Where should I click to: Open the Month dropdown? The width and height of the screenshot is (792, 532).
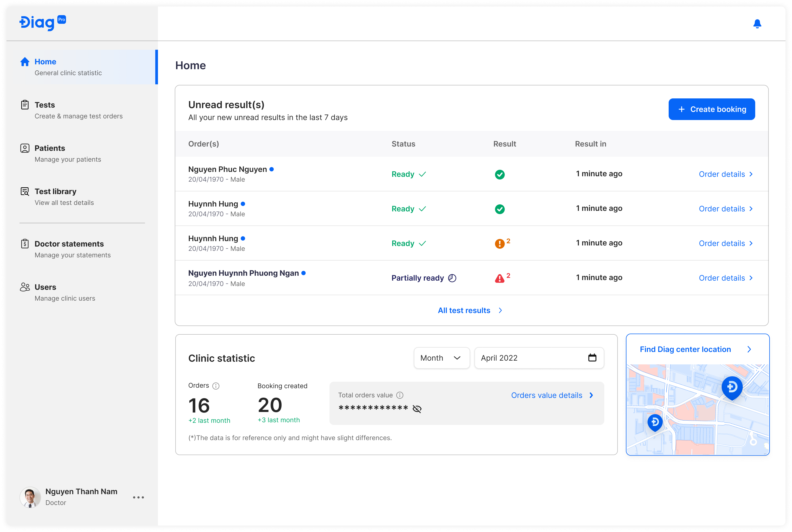(x=441, y=358)
